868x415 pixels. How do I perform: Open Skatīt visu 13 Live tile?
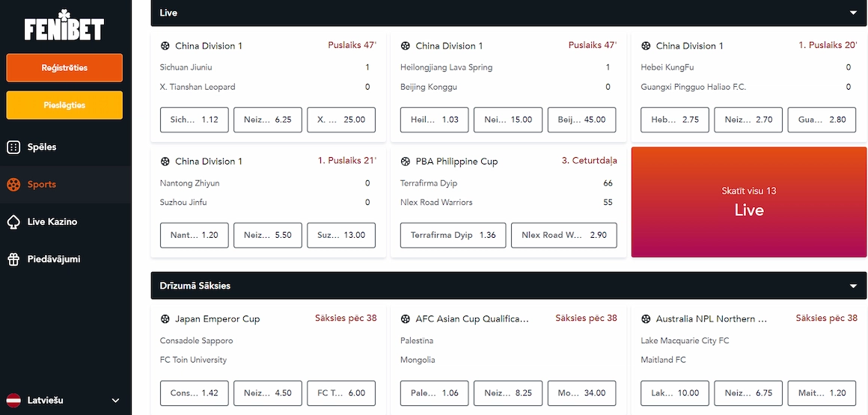coord(749,202)
